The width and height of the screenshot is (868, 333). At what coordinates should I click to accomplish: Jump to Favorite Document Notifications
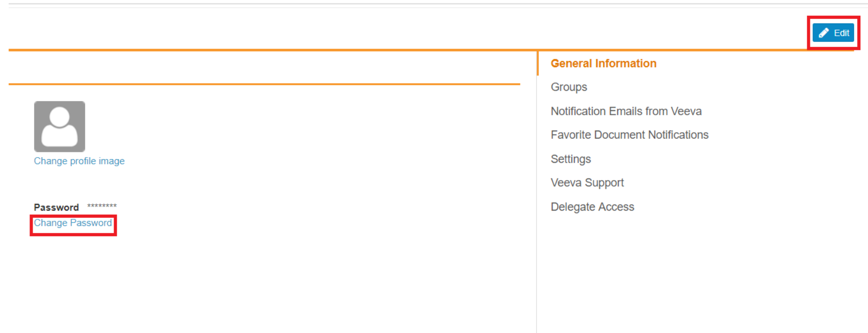point(629,135)
